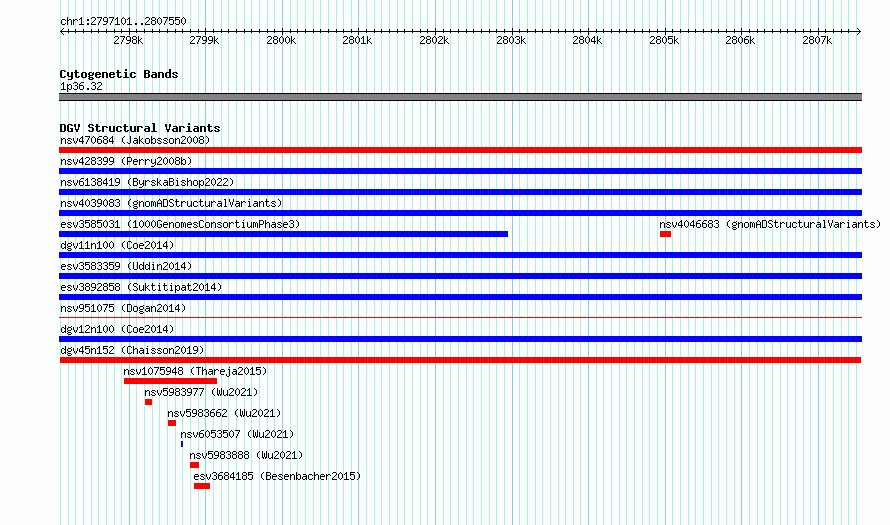This screenshot has height=525, width=890.
Task: Click the Cytogenetic Bands track title
Action: tap(119, 74)
